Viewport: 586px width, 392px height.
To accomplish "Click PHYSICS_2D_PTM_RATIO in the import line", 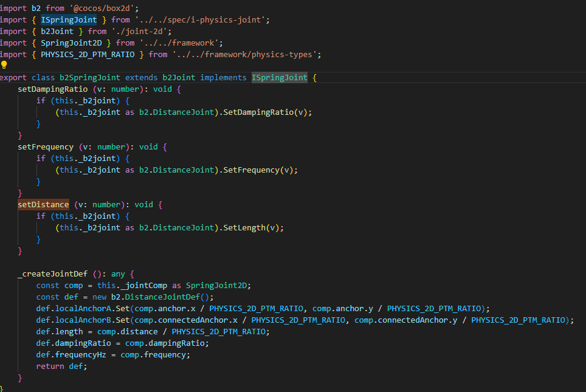I will (88, 55).
